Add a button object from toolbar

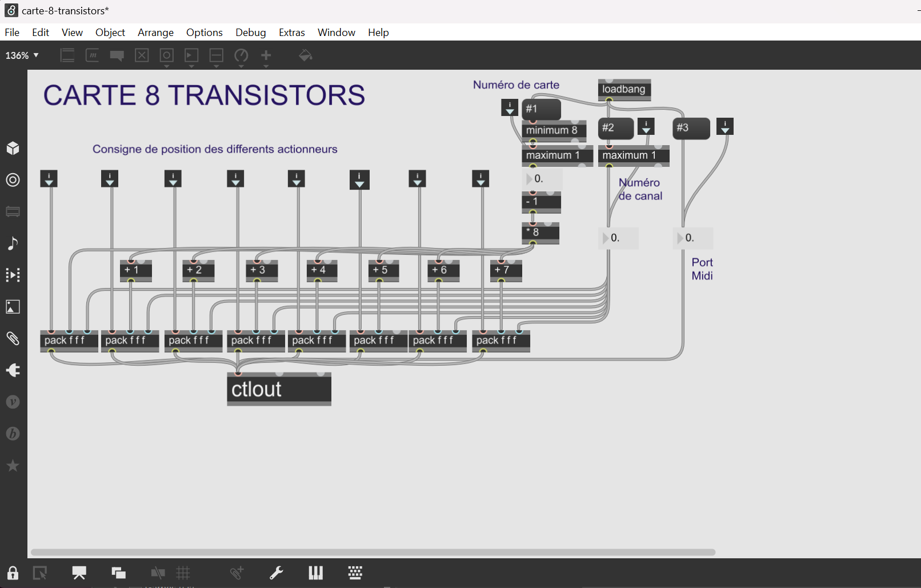166,55
